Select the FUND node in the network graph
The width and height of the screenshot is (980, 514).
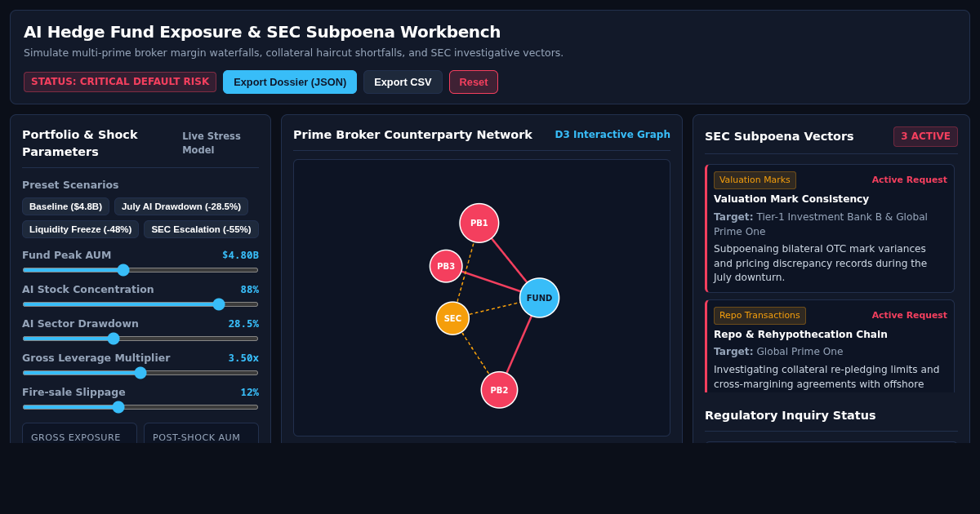pyautogui.click(x=540, y=298)
